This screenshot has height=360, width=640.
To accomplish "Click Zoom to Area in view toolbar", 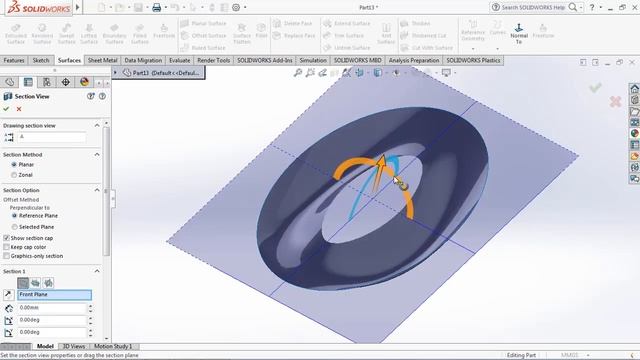I will click(310, 73).
